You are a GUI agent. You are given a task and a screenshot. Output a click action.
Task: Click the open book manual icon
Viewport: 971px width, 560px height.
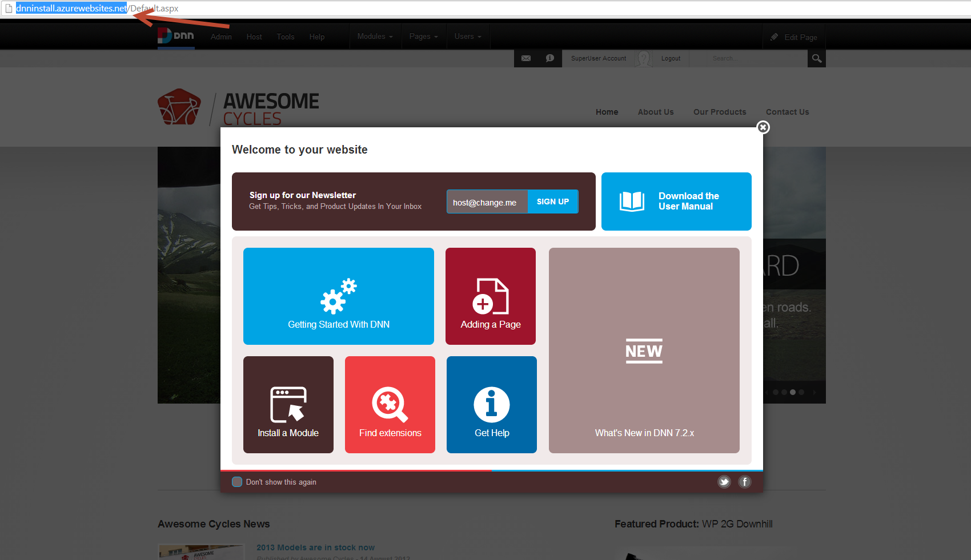632,202
